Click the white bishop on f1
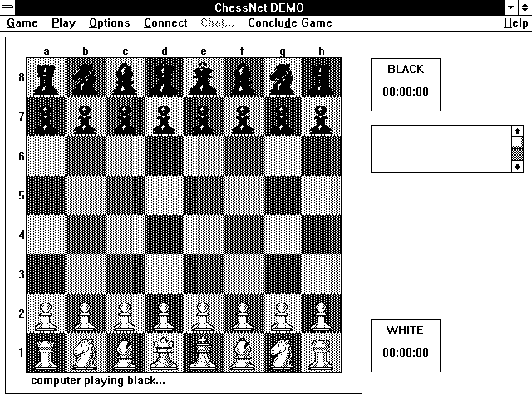 pyautogui.click(x=243, y=352)
